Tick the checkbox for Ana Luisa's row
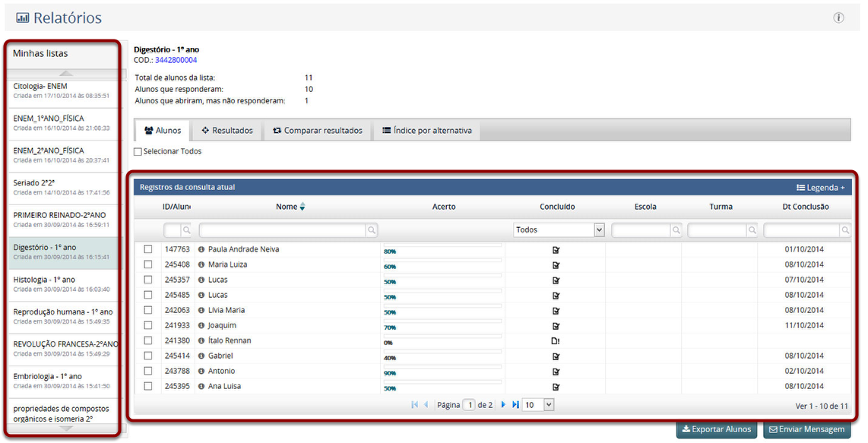868x443 pixels. click(148, 387)
